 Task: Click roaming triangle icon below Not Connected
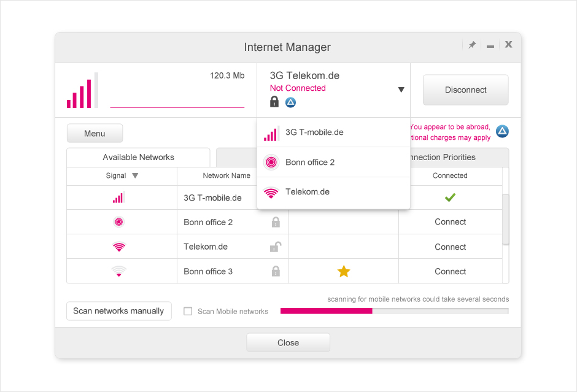291,102
